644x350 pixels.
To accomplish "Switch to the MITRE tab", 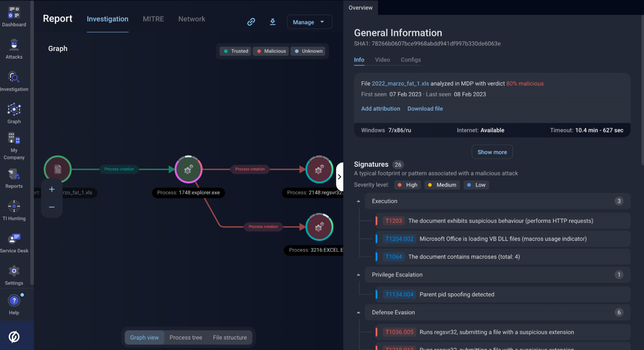I will [x=153, y=19].
